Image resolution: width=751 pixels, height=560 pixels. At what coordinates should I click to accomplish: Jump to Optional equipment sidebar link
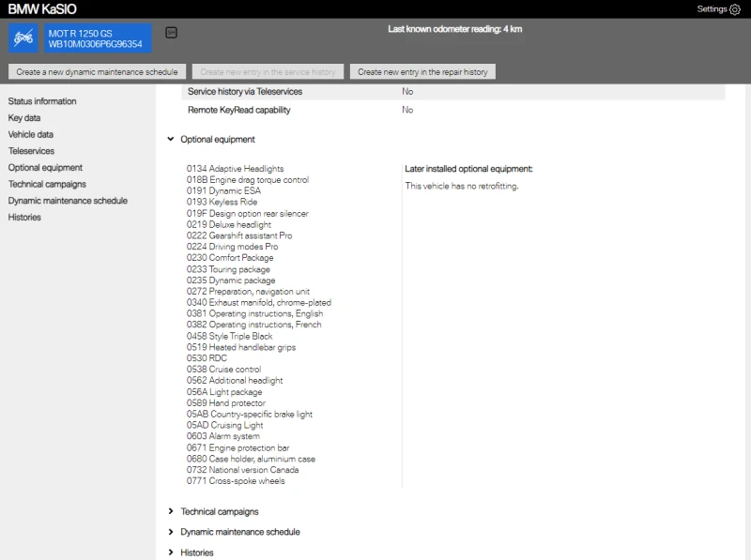(x=45, y=168)
